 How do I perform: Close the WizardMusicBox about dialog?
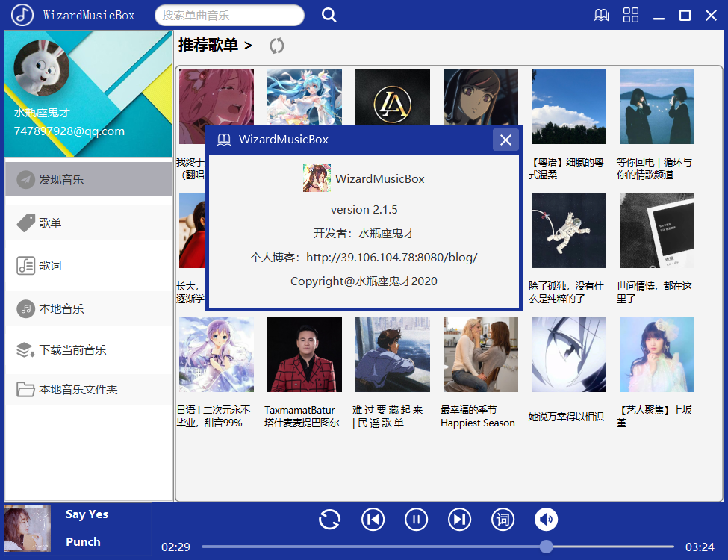click(505, 139)
